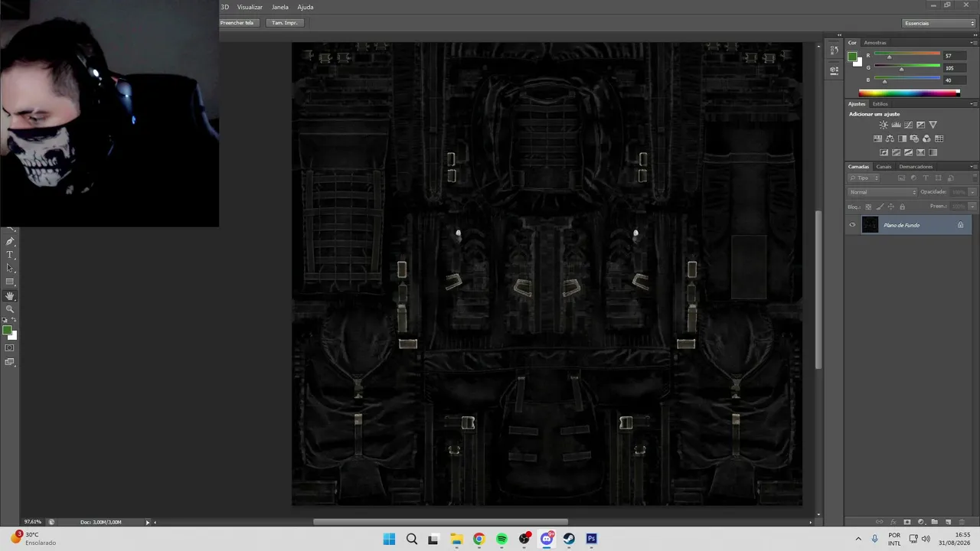This screenshot has width=980, height=551.
Task: Toggle lock image pixels brush icon
Action: (x=879, y=207)
